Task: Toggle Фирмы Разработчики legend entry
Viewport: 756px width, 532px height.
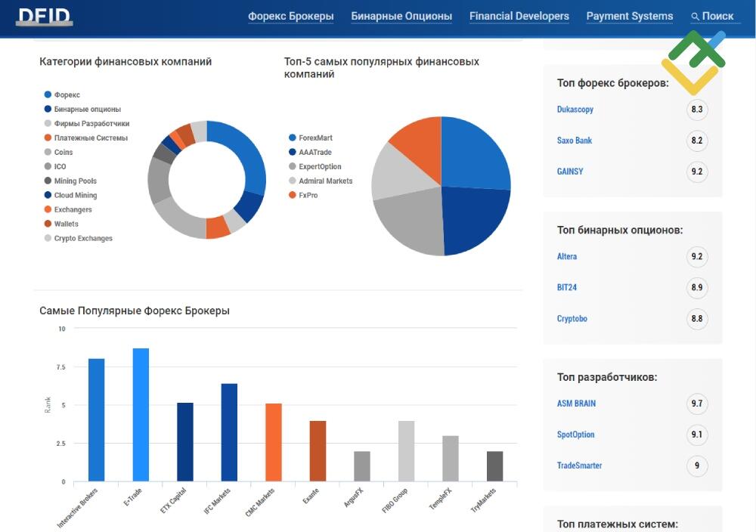Action: point(87,123)
